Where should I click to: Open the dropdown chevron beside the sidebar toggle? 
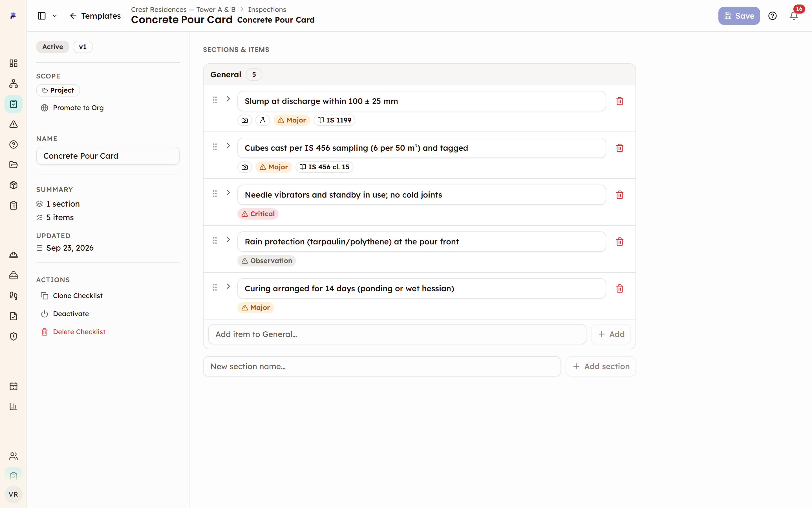pyautogui.click(x=55, y=16)
